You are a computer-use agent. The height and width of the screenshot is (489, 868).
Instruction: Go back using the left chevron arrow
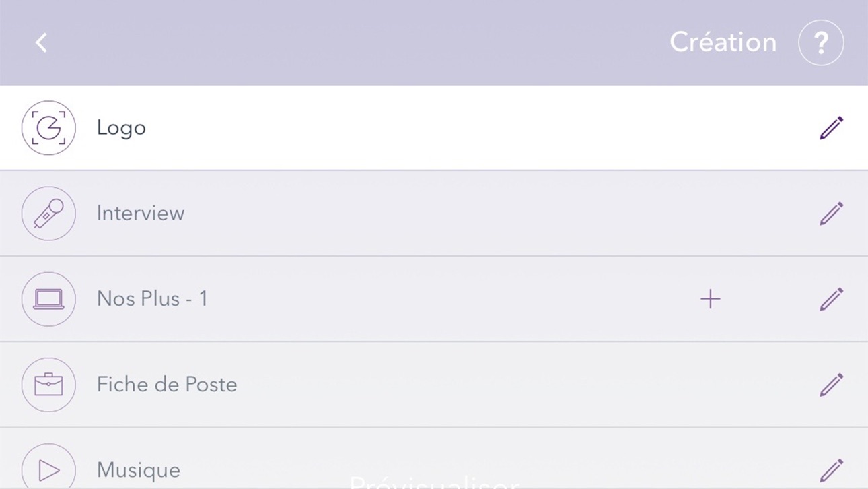pos(42,42)
